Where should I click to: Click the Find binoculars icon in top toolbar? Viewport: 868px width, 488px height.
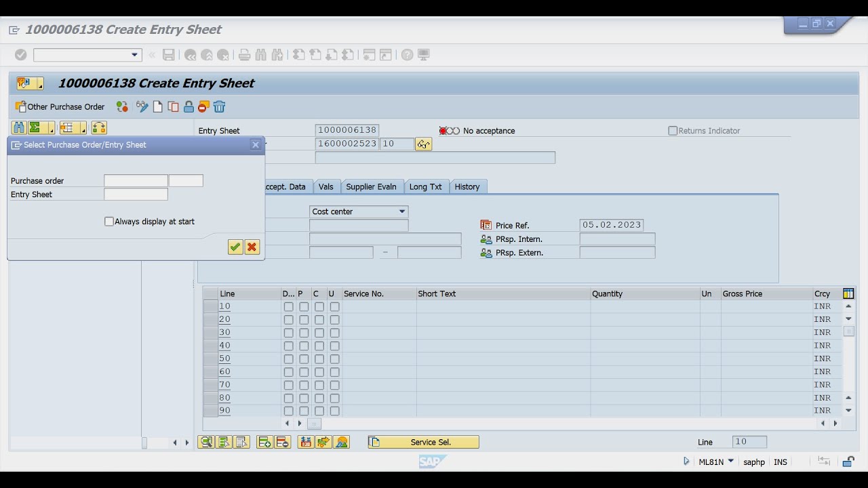(x=261, y=55)
